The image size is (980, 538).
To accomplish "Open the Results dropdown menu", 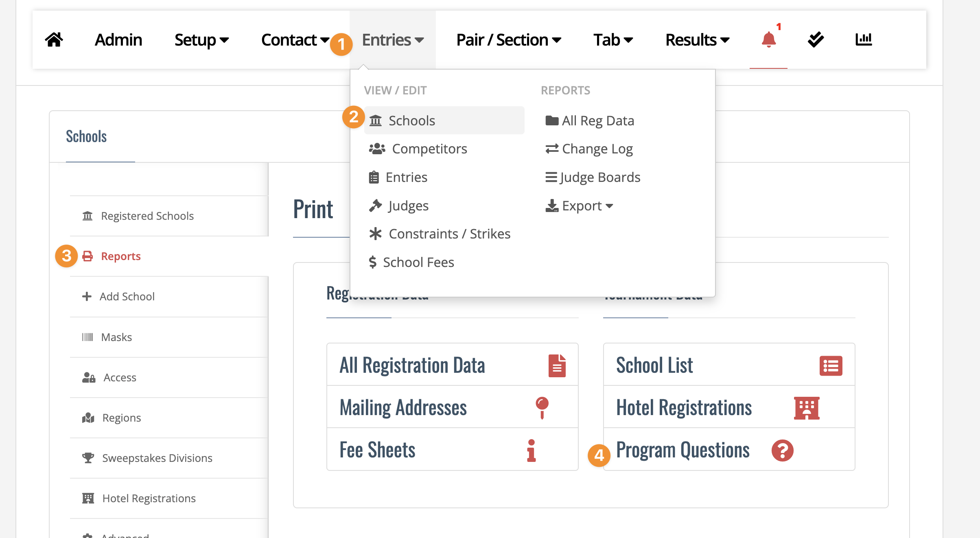I will coord(697,40).
